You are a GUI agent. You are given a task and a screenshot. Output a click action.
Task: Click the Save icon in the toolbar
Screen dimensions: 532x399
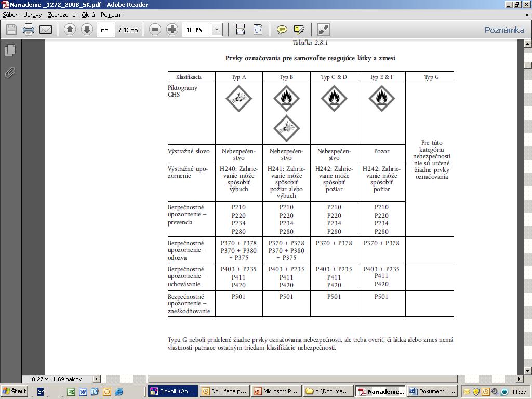coord(11,30)
